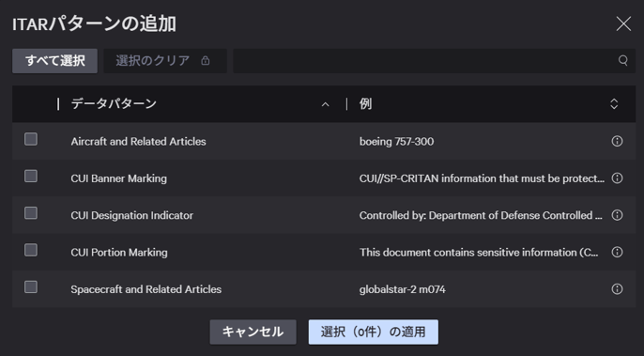Sort by データパターン column arrow

[325, 104]
